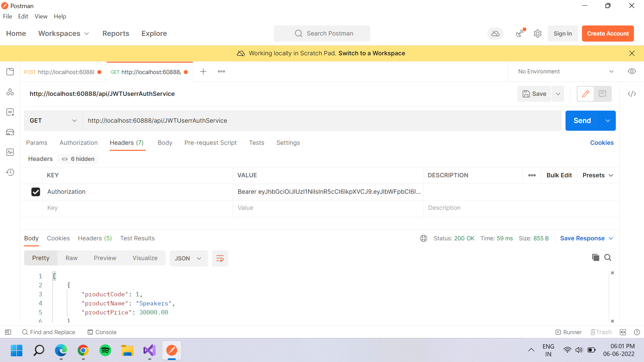The width and height of the screenshot is (644, 362).
Task: Switch to the Pre-request Script tab
Action: click(211, 143)
